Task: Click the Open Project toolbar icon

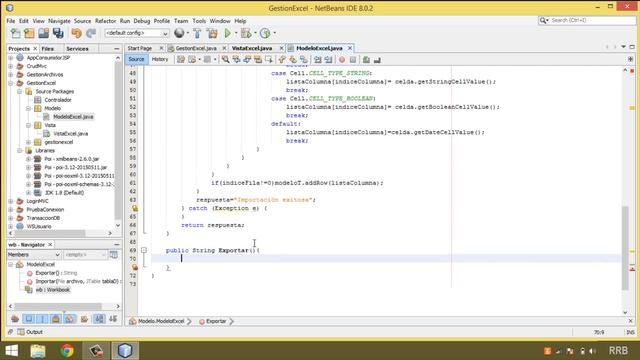Action: tap(43, 33)
